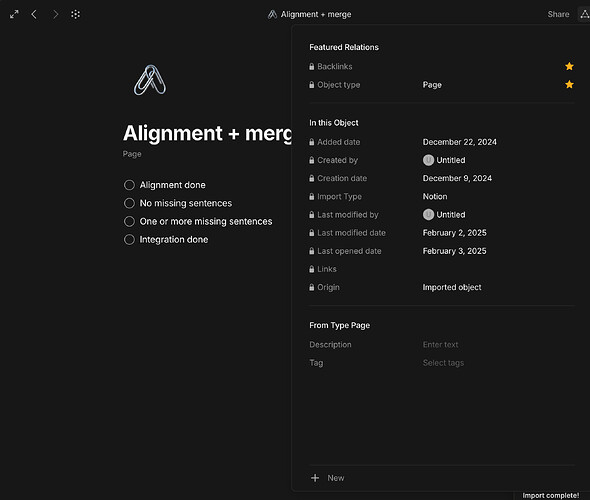
Task: Check off Integration done
Action: [x=129, y=240]
